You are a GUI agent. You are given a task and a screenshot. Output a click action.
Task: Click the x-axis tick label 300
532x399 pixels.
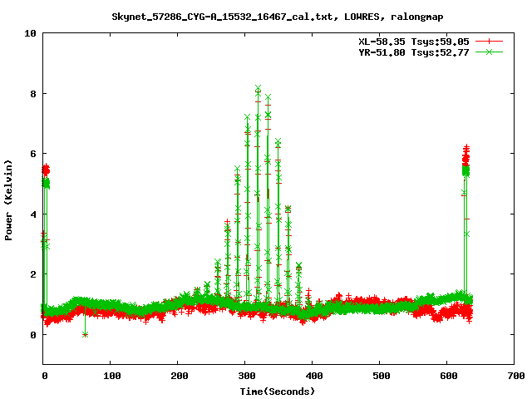point(247,376)
